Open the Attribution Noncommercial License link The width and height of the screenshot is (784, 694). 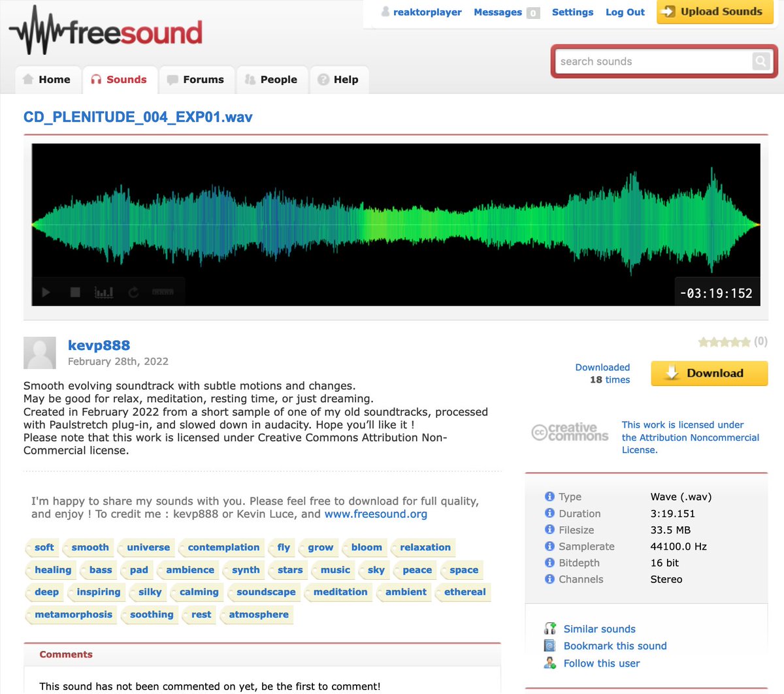691,437
